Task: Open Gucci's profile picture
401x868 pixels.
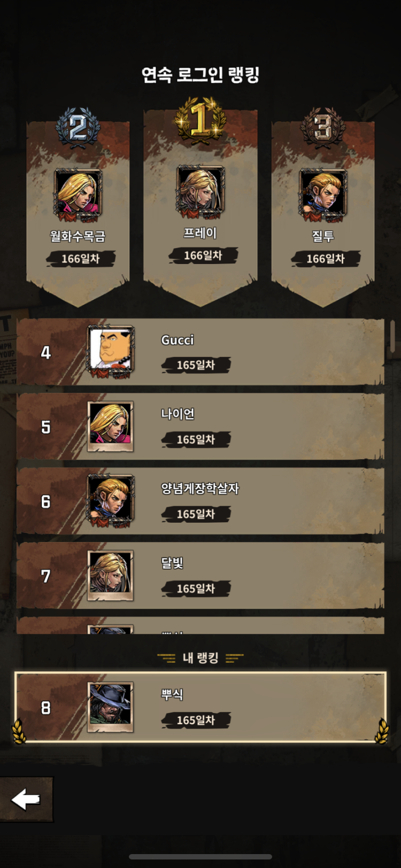Action: [111, 352]
